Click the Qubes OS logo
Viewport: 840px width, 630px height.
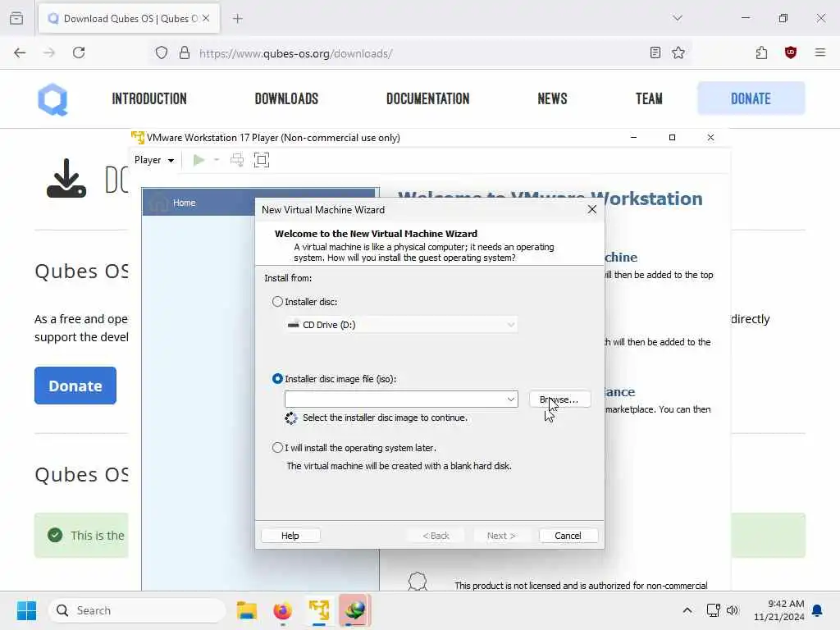53,99
